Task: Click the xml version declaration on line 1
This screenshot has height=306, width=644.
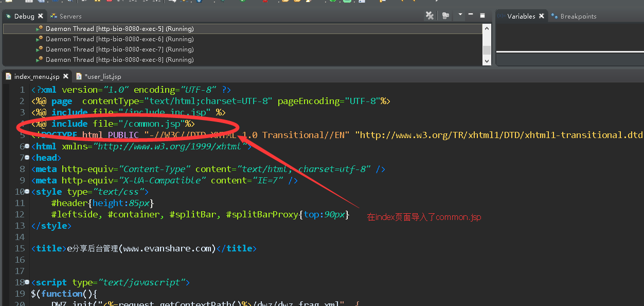Action: [131, 90]
